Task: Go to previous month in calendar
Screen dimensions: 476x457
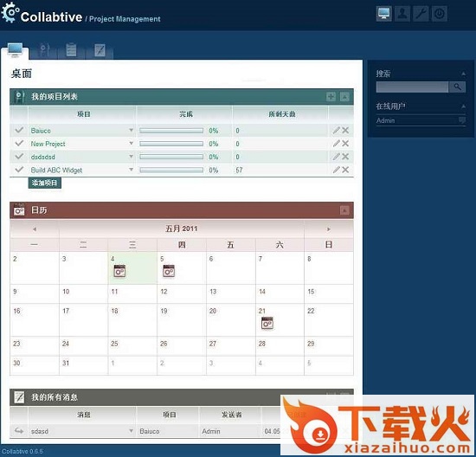Action: [x=35, y=229]
